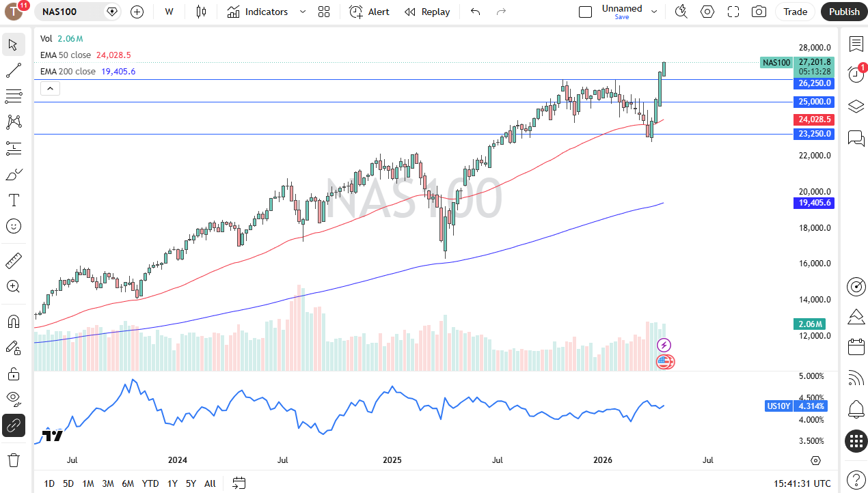Click the Trade button
Viewport: 868px width, 493px height.
795,12
